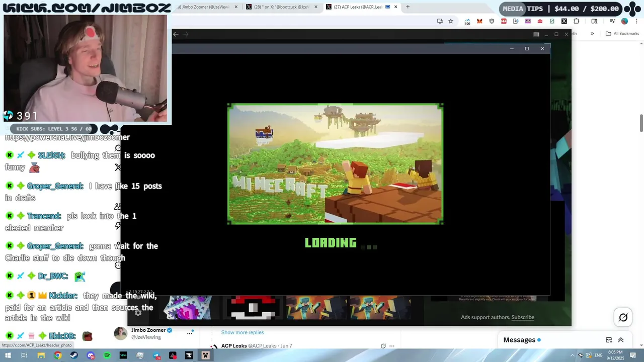The image size is (644, 362).
Task: Click the launcher settings gear icon
Action: coord(138,313)
